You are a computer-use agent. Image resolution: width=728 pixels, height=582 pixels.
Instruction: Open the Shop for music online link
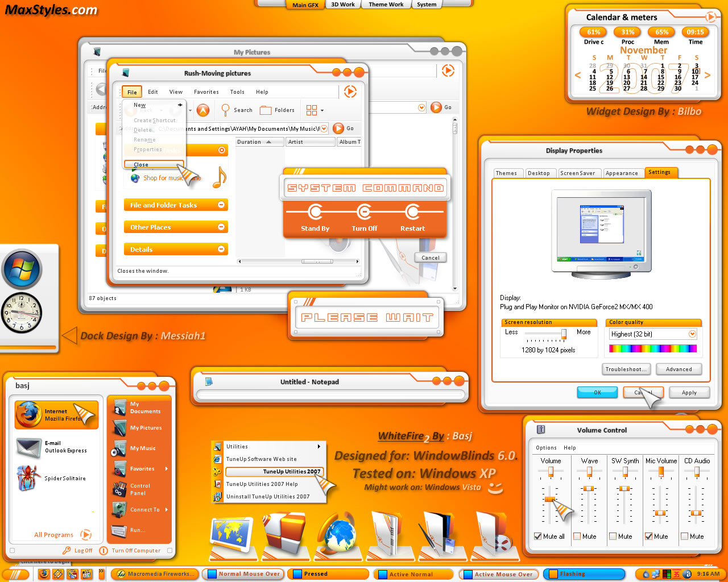tap(172, 178)
